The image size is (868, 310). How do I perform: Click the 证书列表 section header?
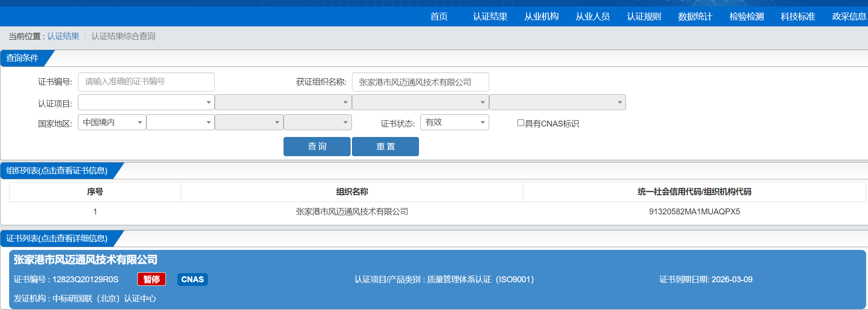point(57,239)
